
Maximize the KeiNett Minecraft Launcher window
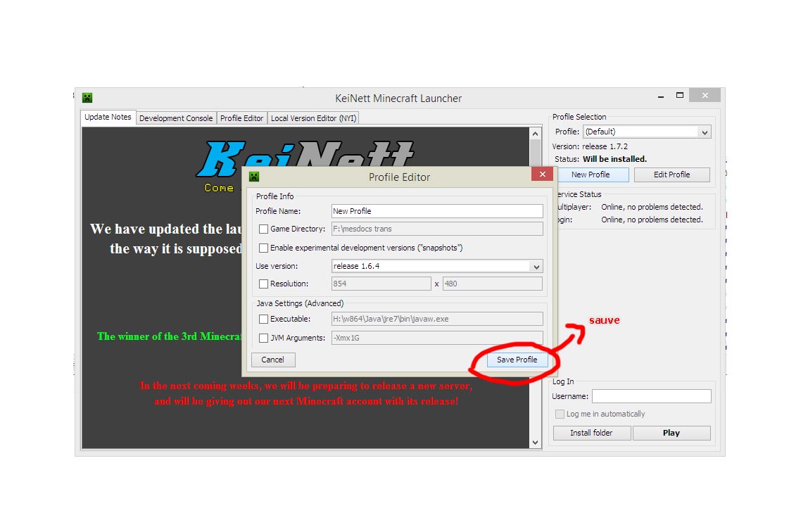(680, 96)
